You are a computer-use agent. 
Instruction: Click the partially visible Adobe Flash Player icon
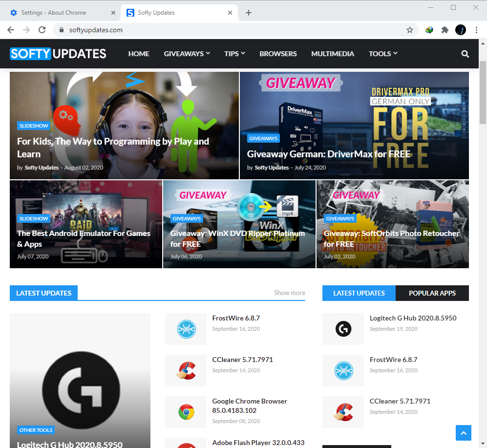186,443
